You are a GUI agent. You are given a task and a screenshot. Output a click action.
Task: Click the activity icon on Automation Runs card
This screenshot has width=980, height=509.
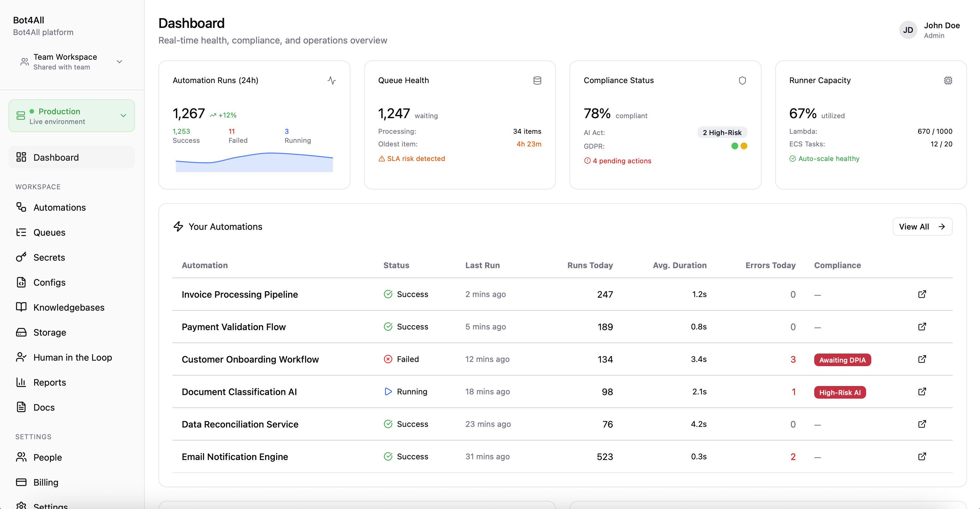coord(331,81)
